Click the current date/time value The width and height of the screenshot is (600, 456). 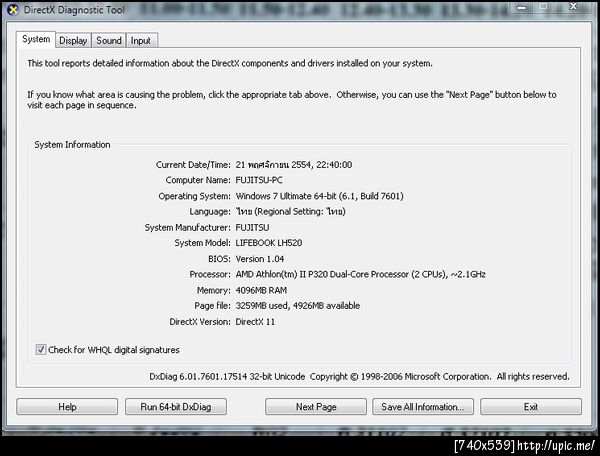294,165
